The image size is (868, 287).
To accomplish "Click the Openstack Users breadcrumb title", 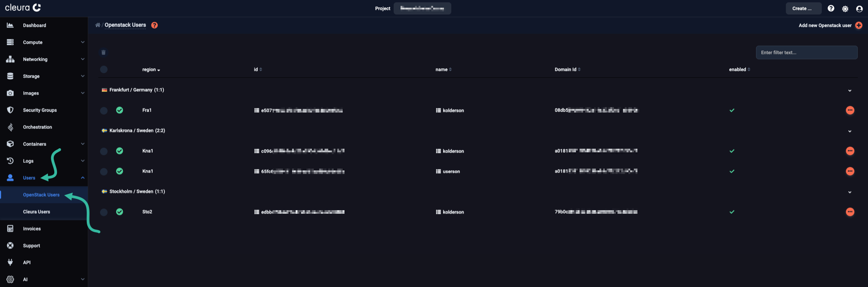I will tap(125, 25).
